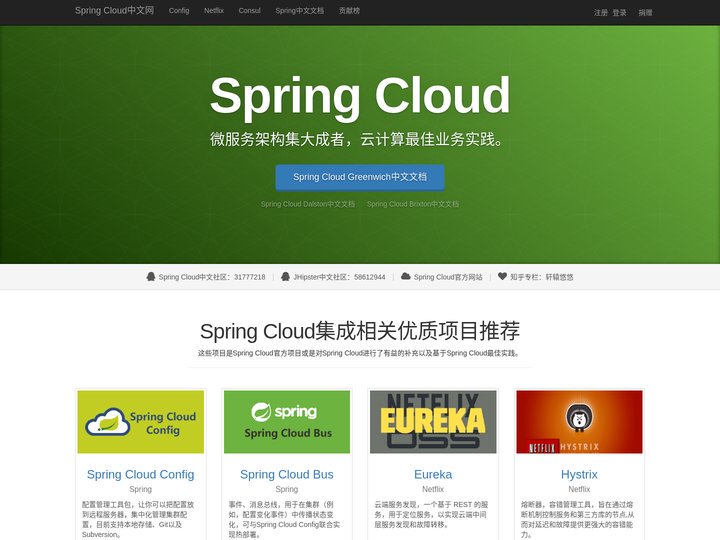Open Eureka title link
This screenshot has width=720, height=540.
pyautogui.click(x=433, y=474)
